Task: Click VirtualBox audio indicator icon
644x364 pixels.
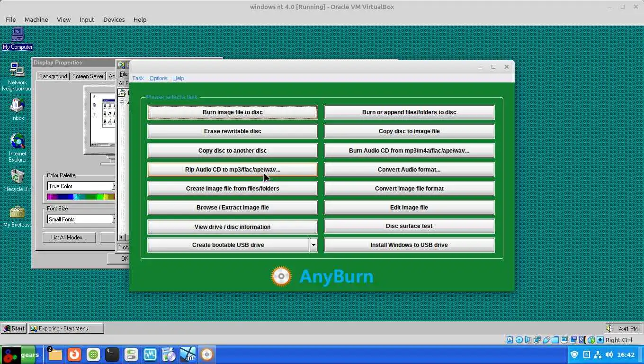Action: point(528,340)
